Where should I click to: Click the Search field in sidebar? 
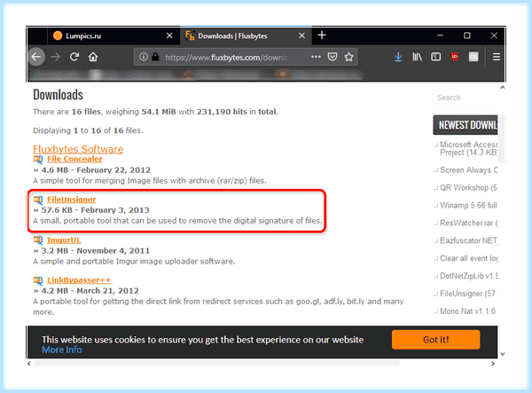465,98
